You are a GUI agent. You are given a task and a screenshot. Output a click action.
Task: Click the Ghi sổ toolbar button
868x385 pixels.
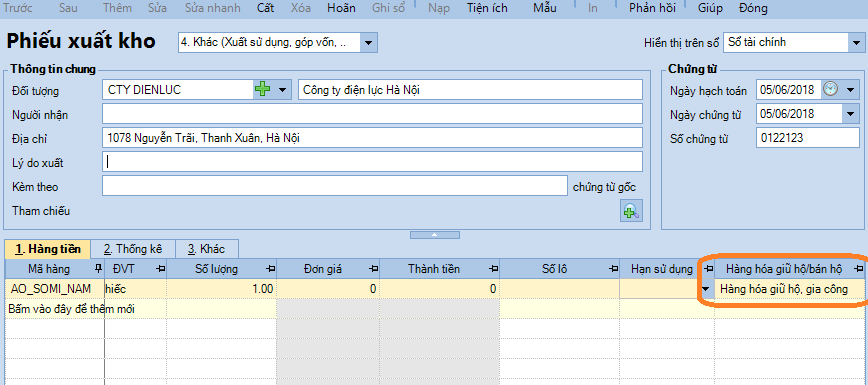tap(388, 8)
